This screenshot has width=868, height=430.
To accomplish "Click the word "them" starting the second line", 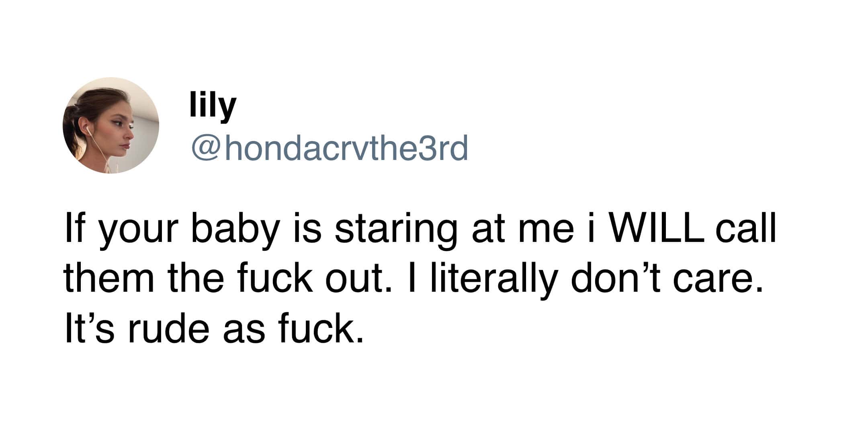I will click(x=108, y=279).
